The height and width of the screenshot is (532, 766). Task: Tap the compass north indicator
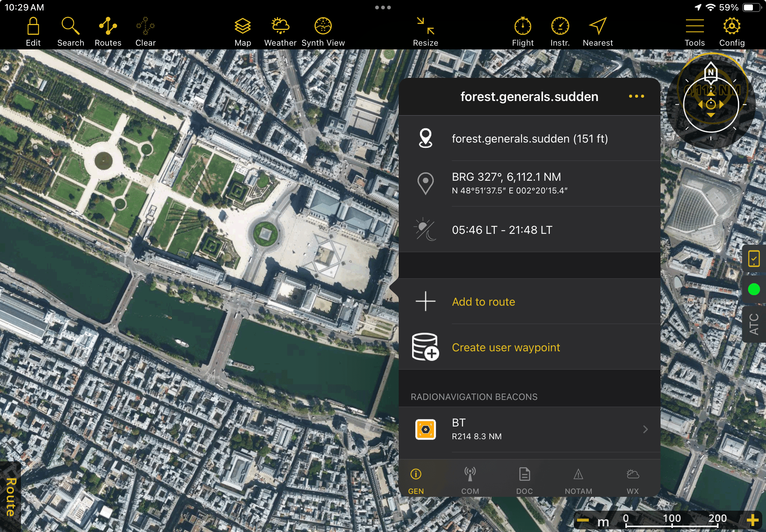pos(711,73)
